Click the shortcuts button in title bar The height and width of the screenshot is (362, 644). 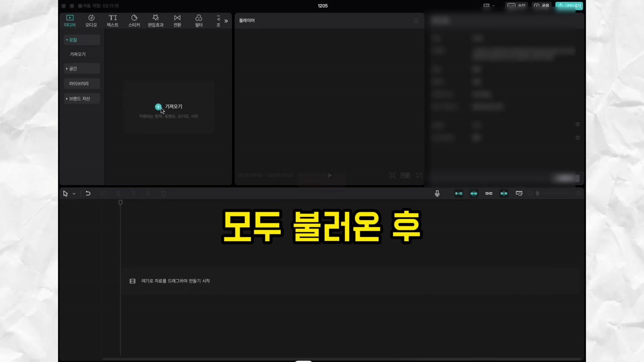click(x=517, y=6)
